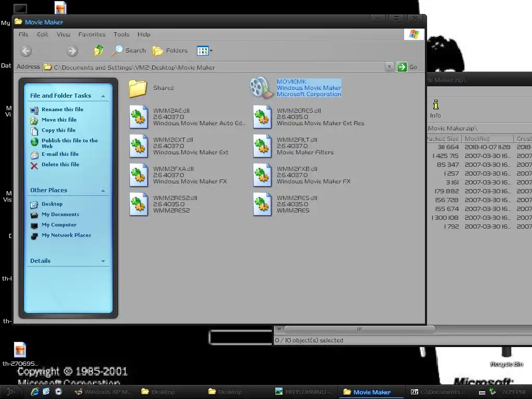Open the Recycle Bin desktop icon
This screenshot has width=532, height=399.
click(x=507, y=352)
